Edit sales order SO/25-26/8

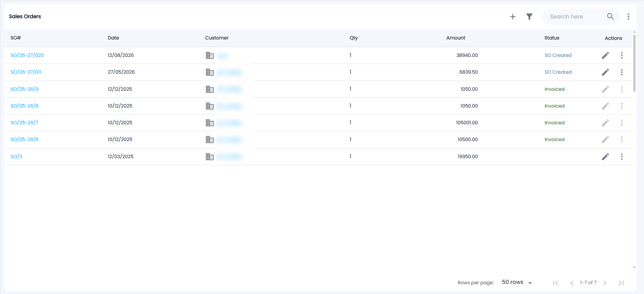pos(605,106)
